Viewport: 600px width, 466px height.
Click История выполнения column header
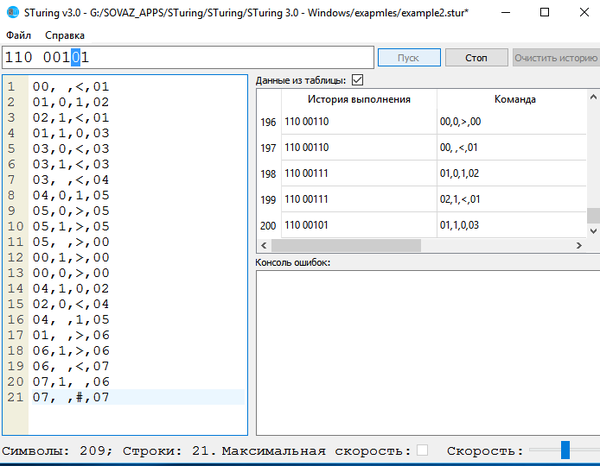click(359, 99)
